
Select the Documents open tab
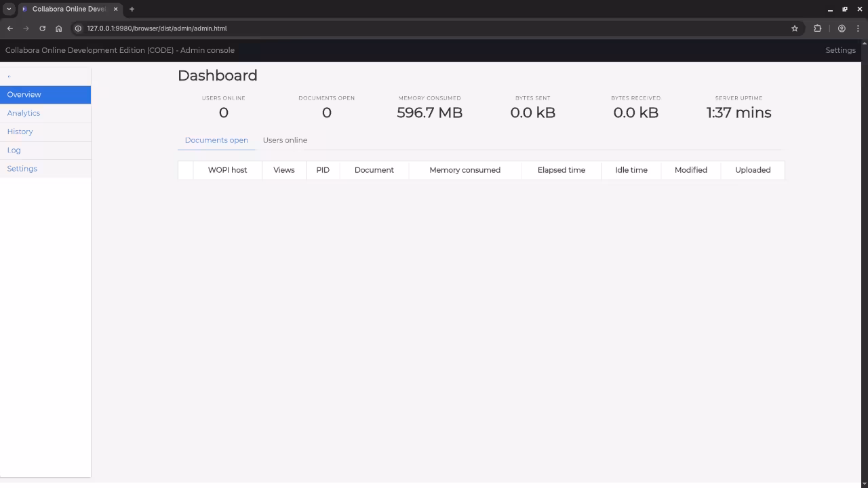pos(216,140)
